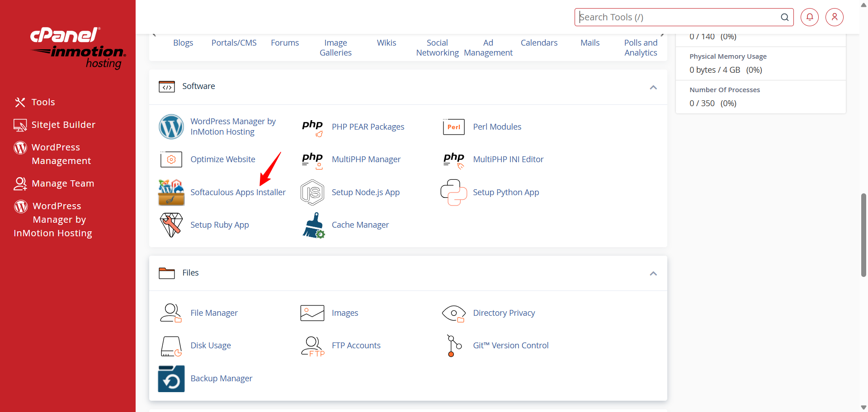This screenshot has width=868, height=412.
Task: Select the Mails category
Action: click(x=590, y=43)
